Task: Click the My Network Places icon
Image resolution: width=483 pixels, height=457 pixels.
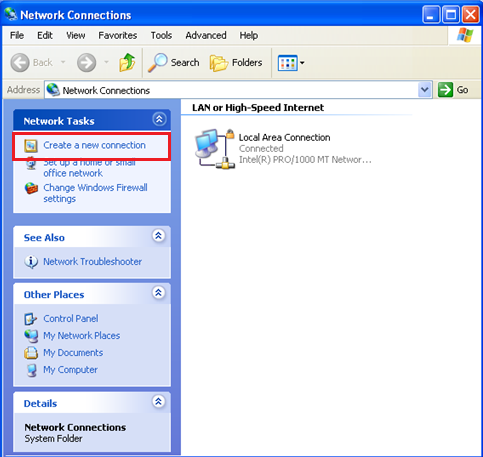Action: point(31,336)
